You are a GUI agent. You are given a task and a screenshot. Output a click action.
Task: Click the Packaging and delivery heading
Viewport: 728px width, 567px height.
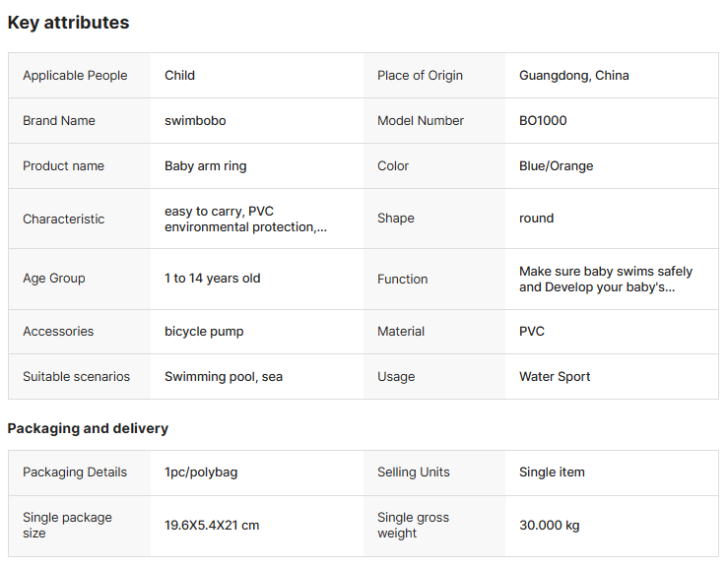coord(88,428)
